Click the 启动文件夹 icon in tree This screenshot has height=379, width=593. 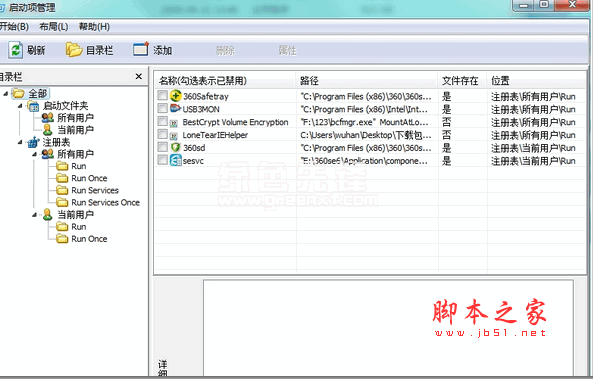[x=33, y=106]
